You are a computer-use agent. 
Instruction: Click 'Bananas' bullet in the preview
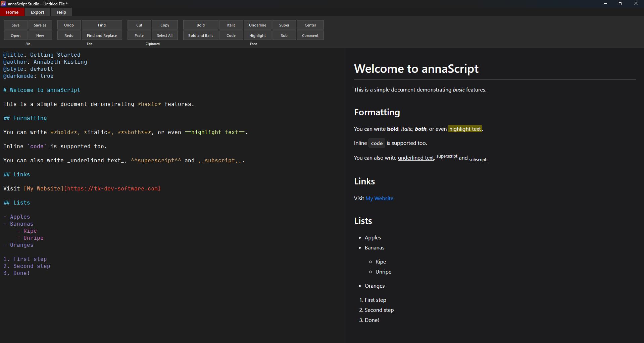point(375,248)
